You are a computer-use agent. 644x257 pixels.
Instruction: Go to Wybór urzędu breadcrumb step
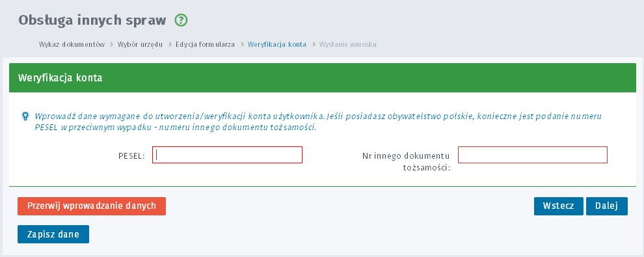pos(140,44)
